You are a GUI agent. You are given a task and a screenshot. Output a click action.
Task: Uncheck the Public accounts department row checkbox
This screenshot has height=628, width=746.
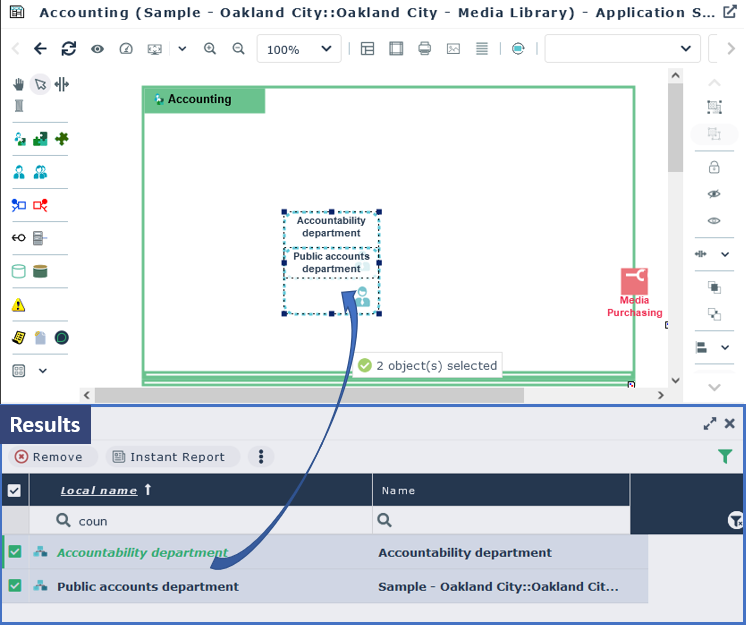15,586
